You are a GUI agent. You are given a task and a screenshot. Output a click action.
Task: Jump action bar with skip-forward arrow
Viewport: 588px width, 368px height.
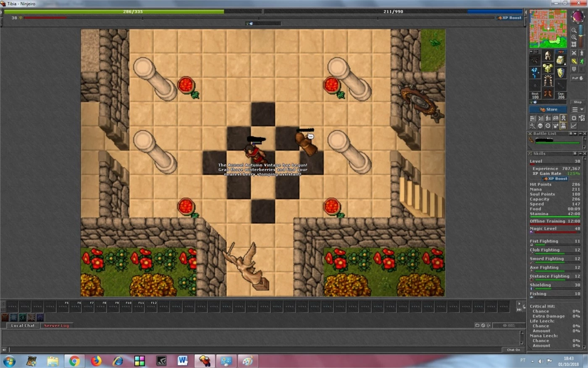coord(519,310)
